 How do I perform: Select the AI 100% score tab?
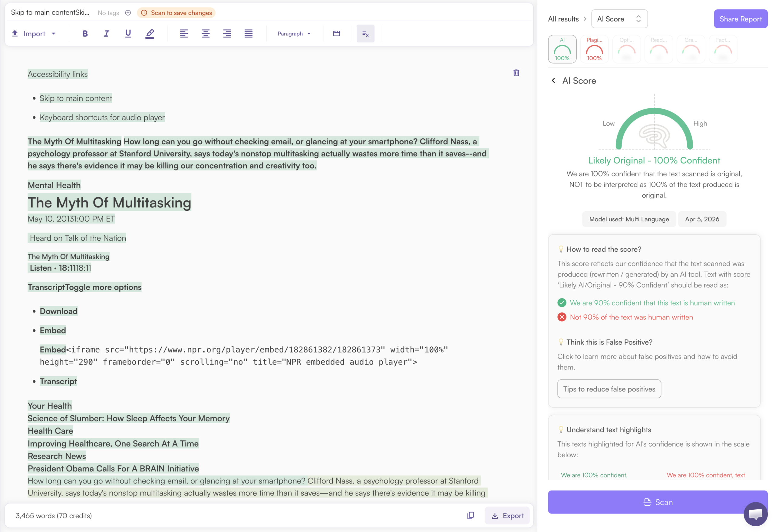562,49
